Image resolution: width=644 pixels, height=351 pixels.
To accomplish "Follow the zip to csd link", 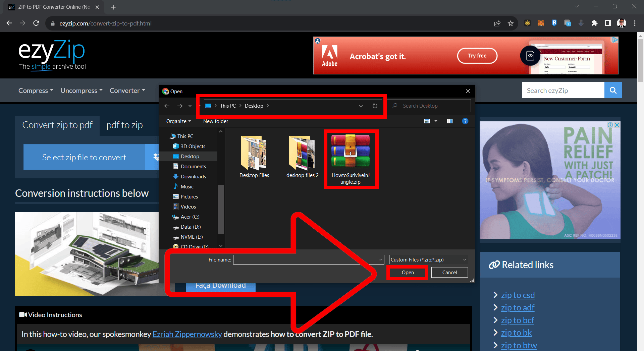I will [518, 295].
